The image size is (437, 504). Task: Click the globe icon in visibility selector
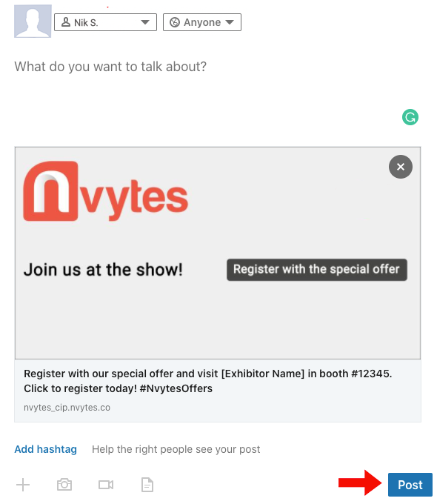[x=175, y=22]
